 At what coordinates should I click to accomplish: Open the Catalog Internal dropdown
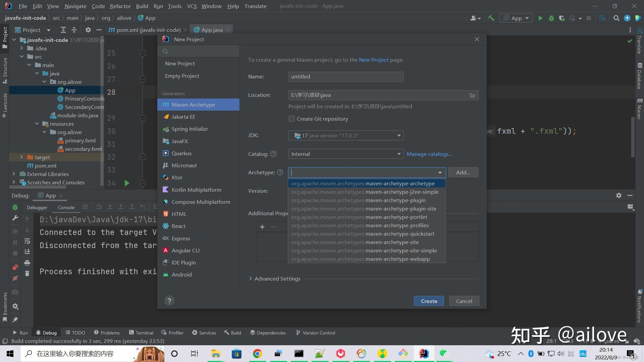pyautogui.click(x=346, y=154)
